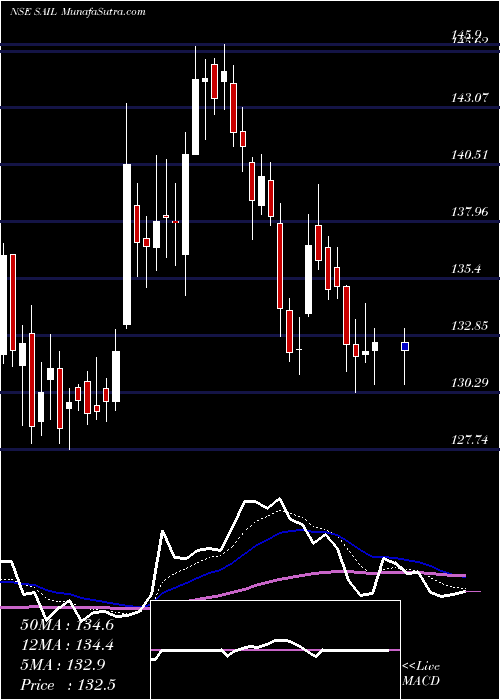
Task: Click the 135.4 price level label
Action: (x=466, y=269)
